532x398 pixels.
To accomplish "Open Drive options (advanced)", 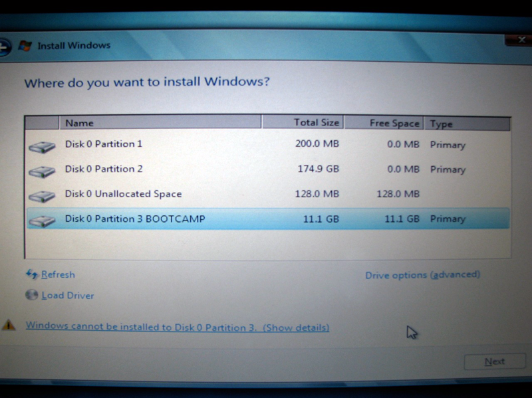I will click(x=423, y=274).
